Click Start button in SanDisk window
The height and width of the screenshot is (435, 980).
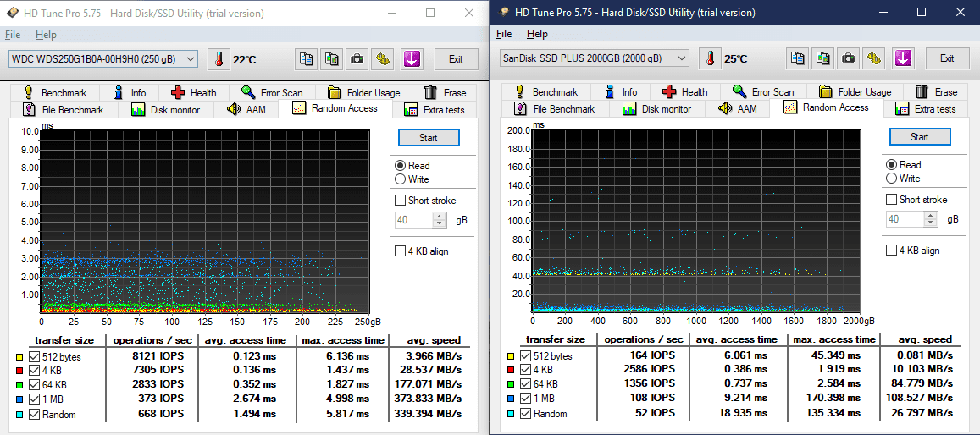(x=920, y=137)
